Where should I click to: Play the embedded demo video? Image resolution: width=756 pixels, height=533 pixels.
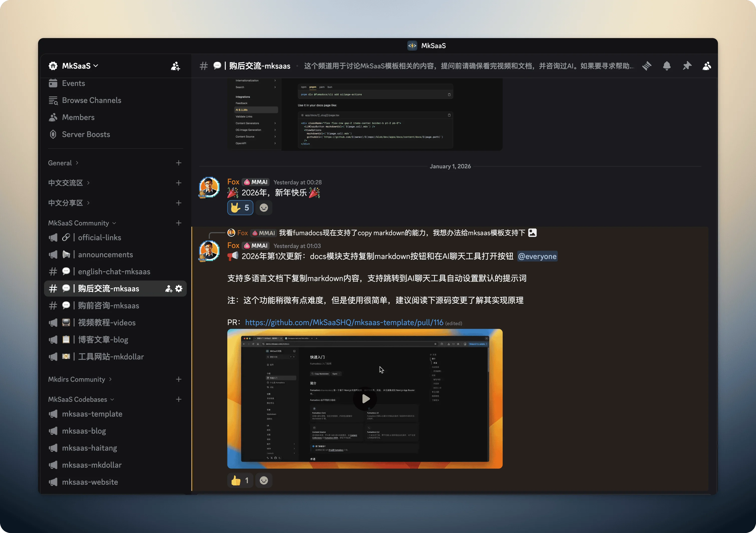365,398
